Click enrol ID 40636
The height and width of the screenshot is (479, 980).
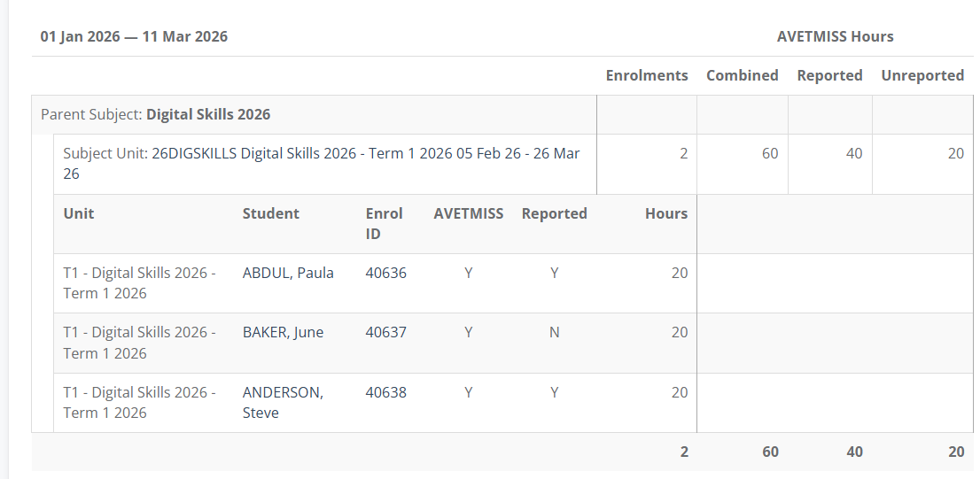coord(385,273)
